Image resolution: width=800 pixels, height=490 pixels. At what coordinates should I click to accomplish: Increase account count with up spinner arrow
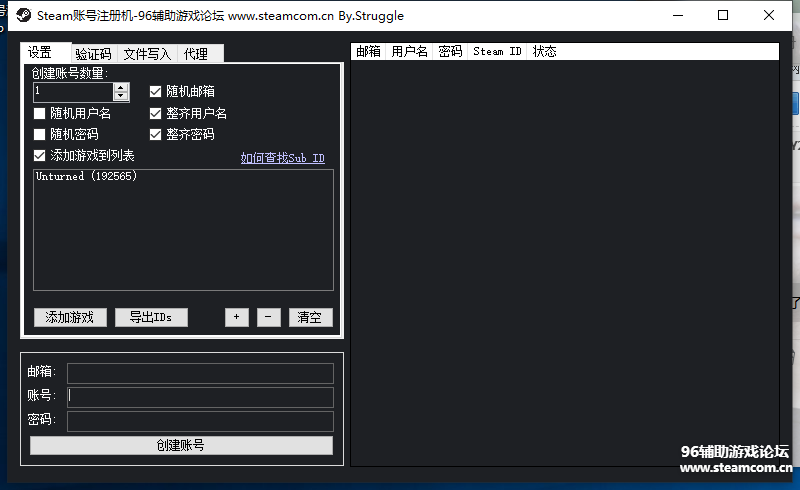(x=121, y=87)
